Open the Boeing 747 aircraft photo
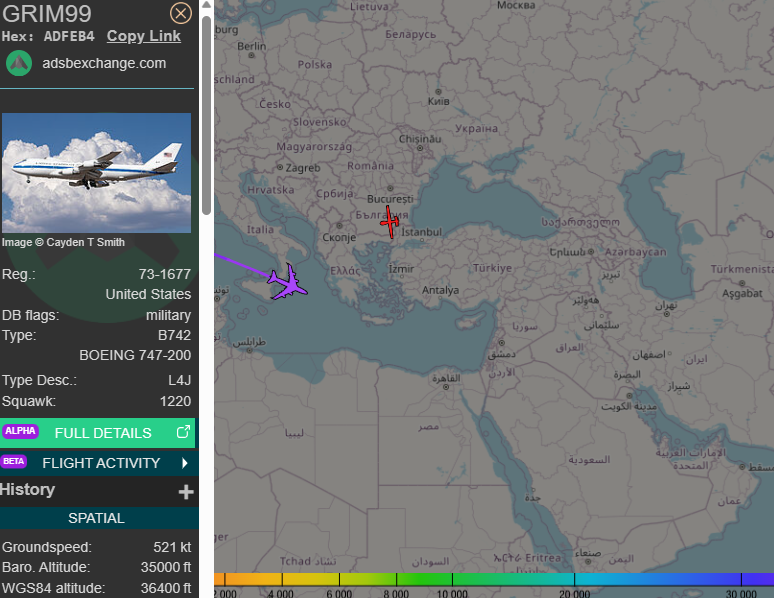The height and width of the screenshot is (598, 774). (96, 173)
